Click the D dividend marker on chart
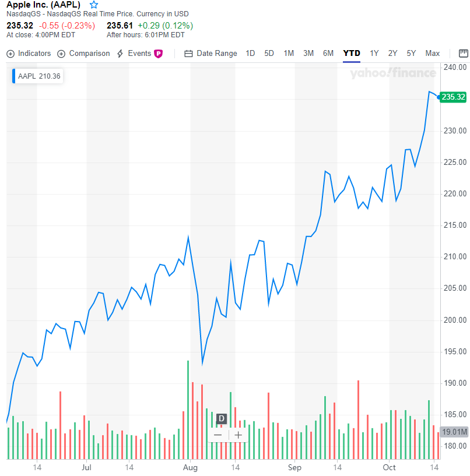470x476 pixels. tap(222, 419)
